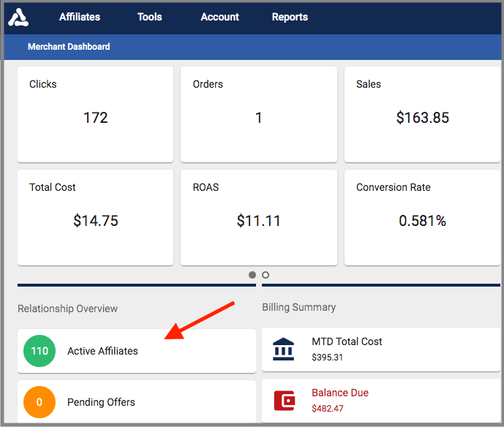This screenshot has height=427, width=504.
Task: Click the orange 0 Pending Offers badge
Action: pyautogui.click(x=40, y=402)
